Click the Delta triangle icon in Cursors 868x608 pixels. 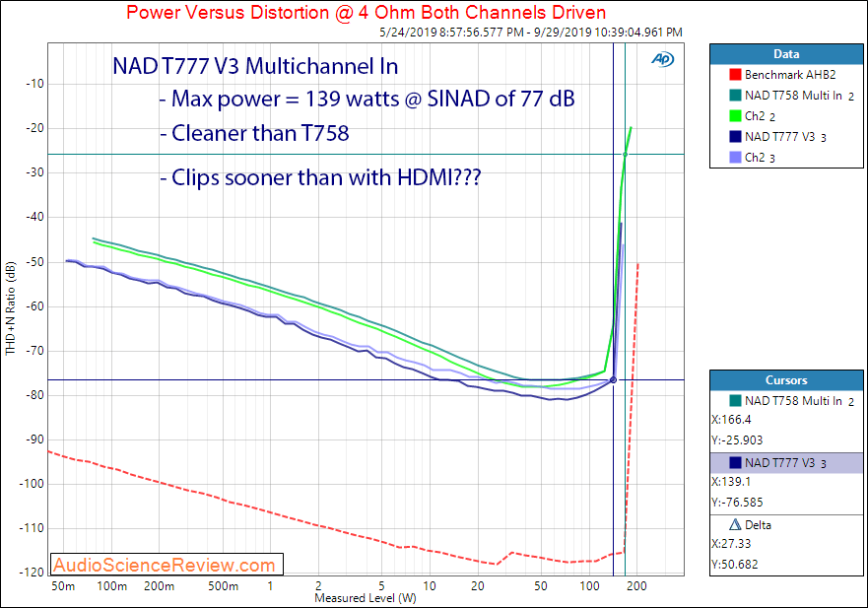point(735,525)
